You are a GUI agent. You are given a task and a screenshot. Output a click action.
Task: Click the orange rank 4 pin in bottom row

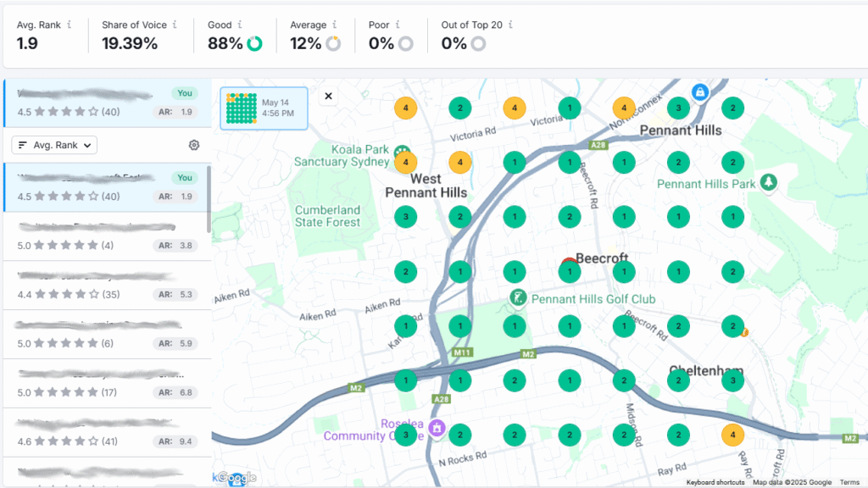click(x=732, y=435)
